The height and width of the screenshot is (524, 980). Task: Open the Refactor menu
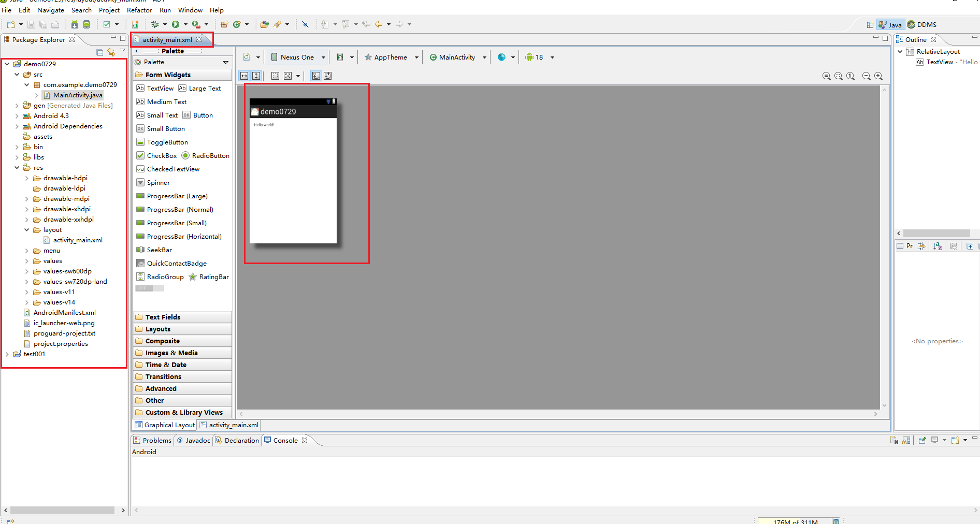coord(139,10)
